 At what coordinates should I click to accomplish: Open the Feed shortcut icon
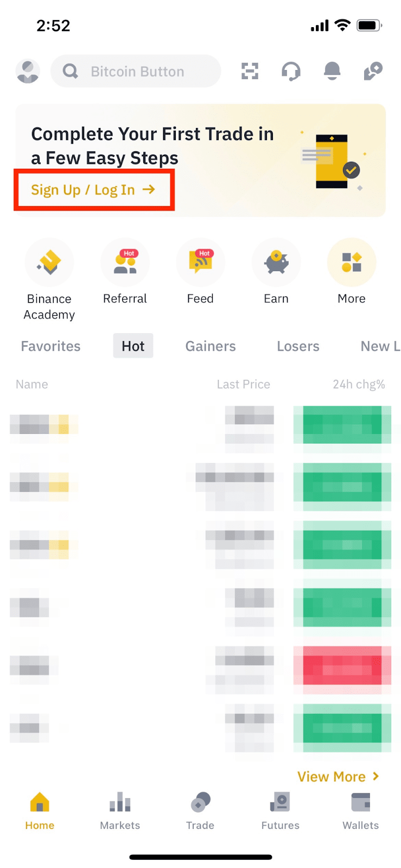[200, 263]
